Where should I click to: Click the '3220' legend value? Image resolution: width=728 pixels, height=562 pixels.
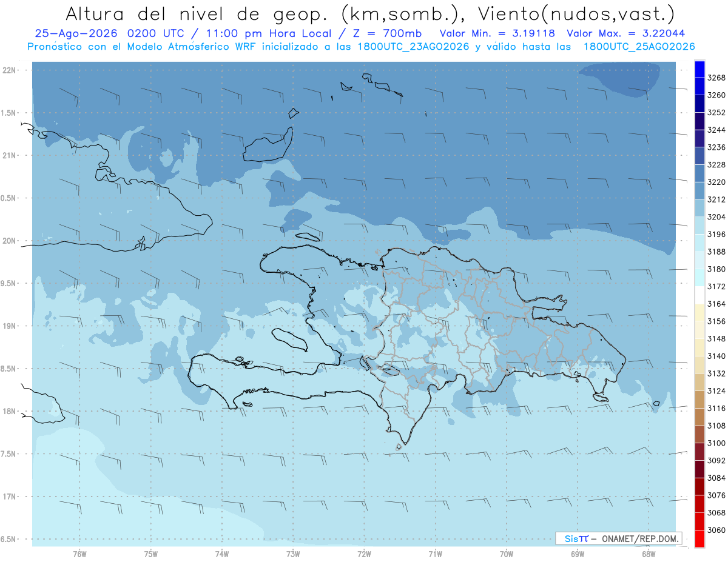point(716,182)
